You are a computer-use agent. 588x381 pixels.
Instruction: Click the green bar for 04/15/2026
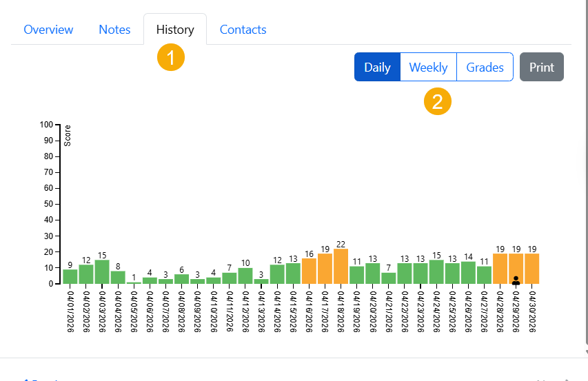point(293,274)
